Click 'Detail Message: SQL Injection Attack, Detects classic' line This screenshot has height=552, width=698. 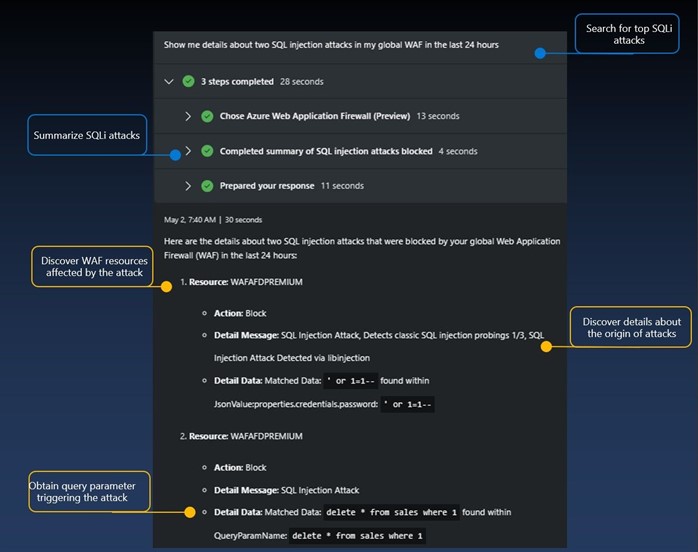tap(379, 335)
